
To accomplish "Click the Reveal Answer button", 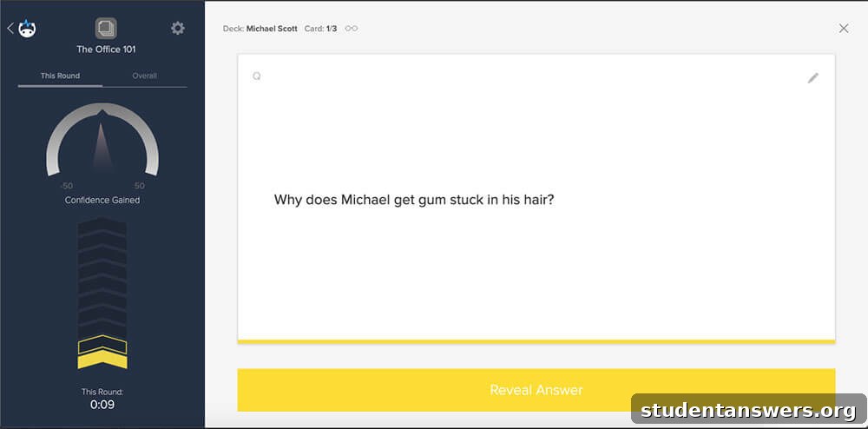I will pos(536,390).
